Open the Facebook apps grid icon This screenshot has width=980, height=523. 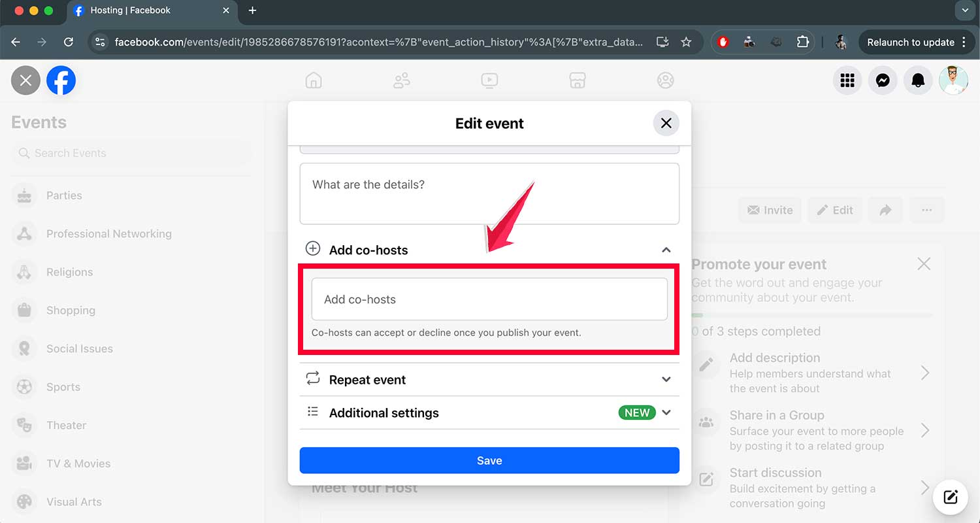pos(847,80)
